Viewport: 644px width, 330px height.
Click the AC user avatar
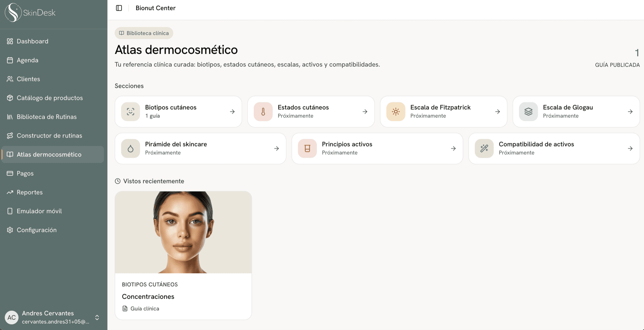12,318
